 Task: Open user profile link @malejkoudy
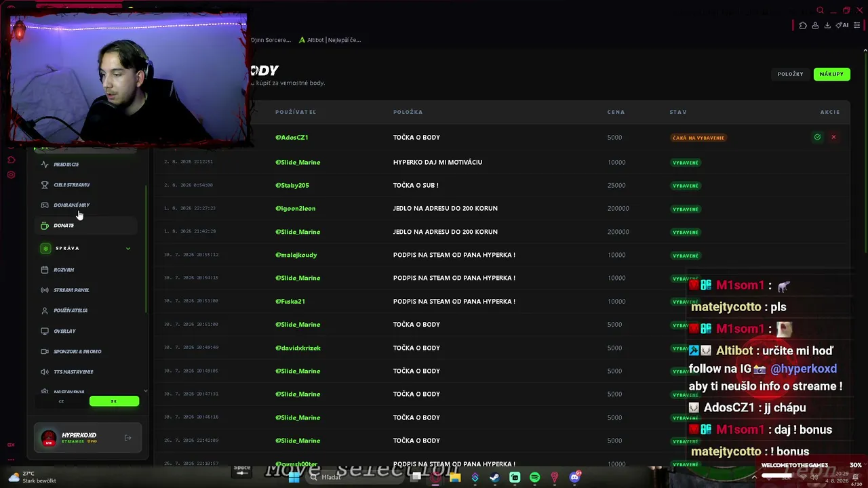click(296, 256)
